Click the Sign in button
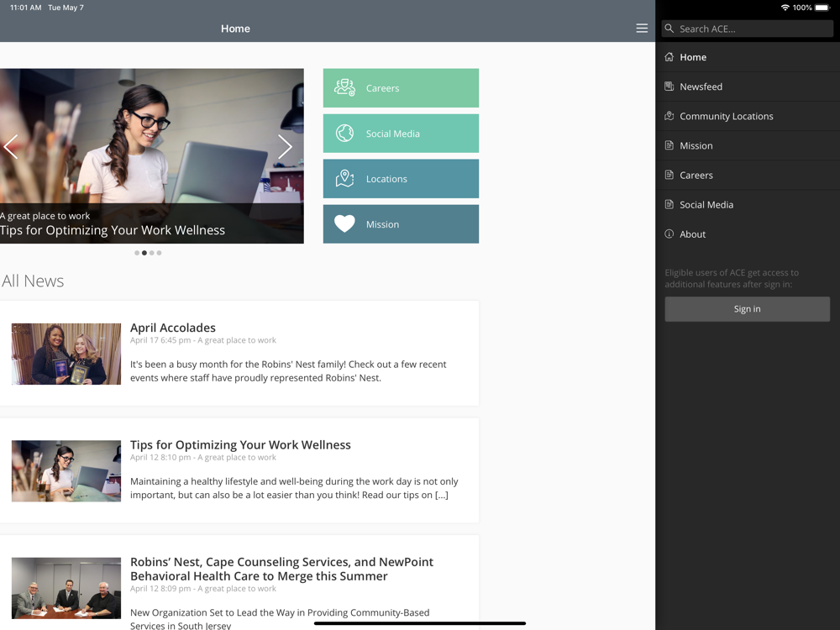 point(748,309)
